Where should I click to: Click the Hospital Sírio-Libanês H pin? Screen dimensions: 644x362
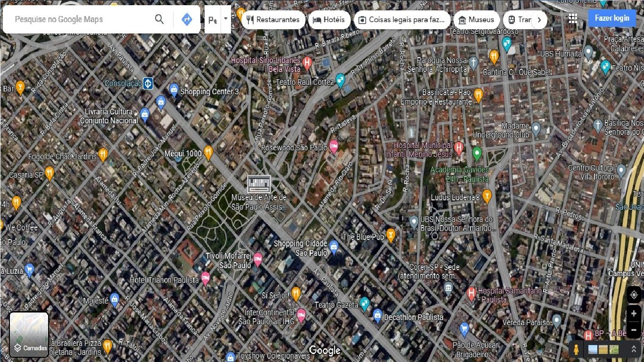point(307,62)
